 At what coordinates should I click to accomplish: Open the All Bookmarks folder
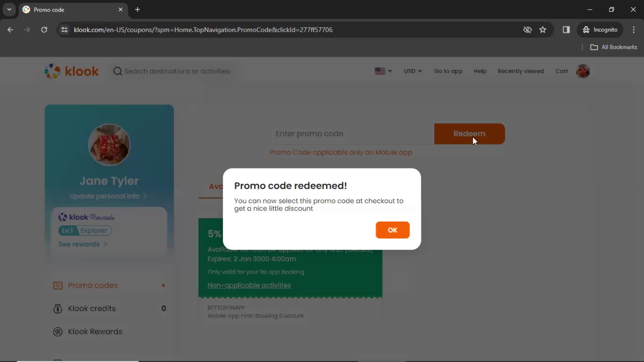[613, 47]
